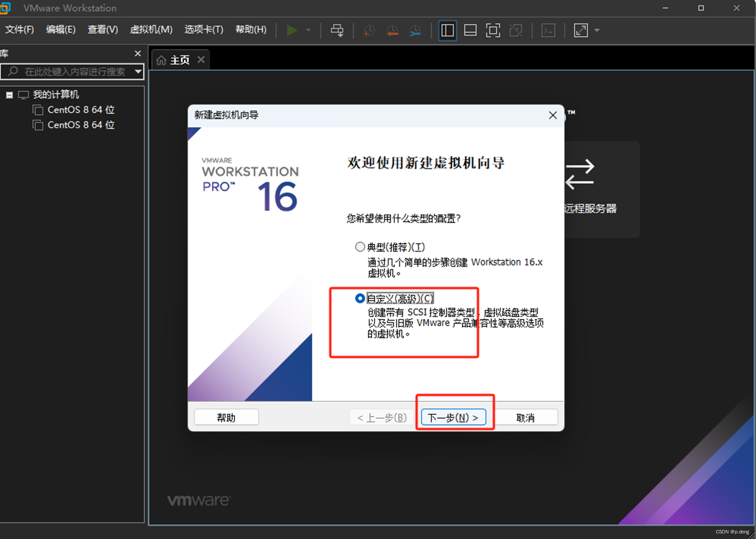Click the VMware Workstation title bar icon
The width and height of the screenshot is (756, 539).
point(5,8)
